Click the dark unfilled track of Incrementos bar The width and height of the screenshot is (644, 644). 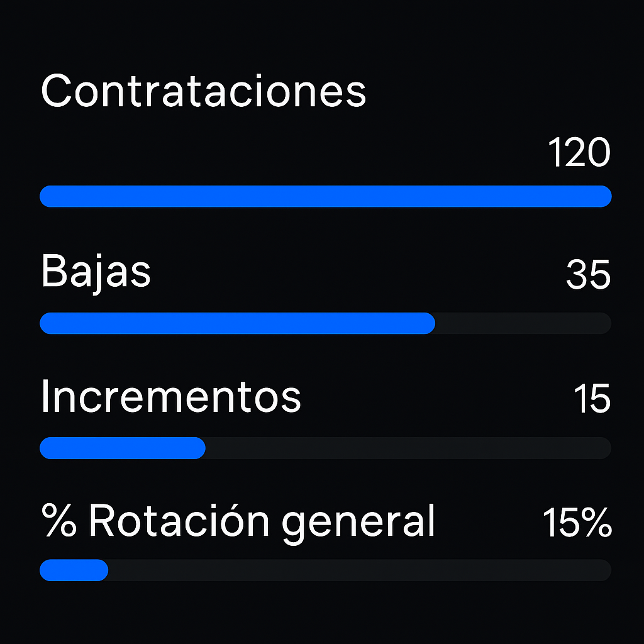(408, 448)
